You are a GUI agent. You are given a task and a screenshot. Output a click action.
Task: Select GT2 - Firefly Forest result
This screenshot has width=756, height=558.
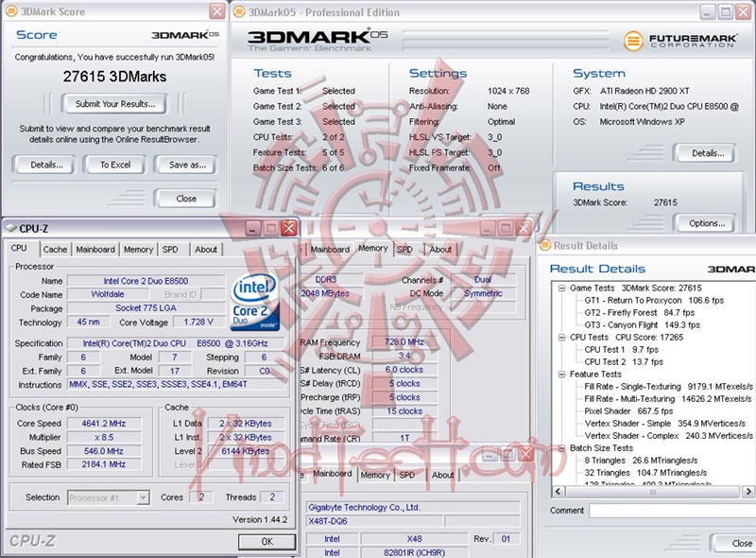640,313
